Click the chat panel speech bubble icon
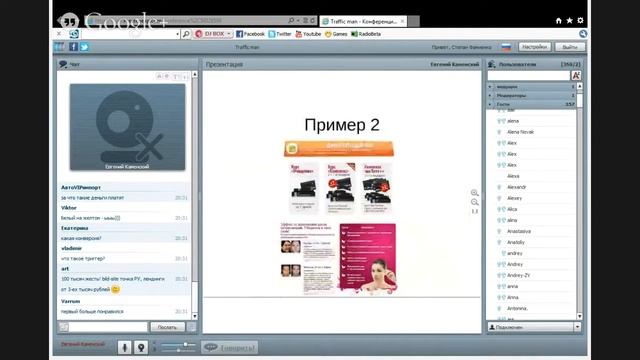The height and width of the screenshot is (360, 640). [x=63, y=64]
